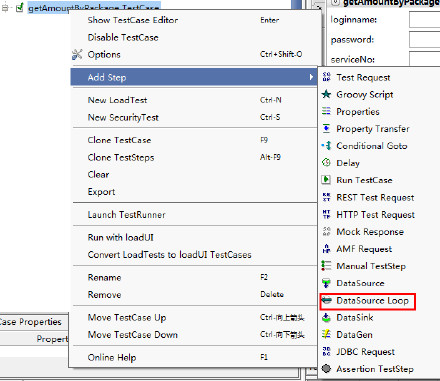Select Clone TestCase

pyautogui.click(x=195, y=140)
